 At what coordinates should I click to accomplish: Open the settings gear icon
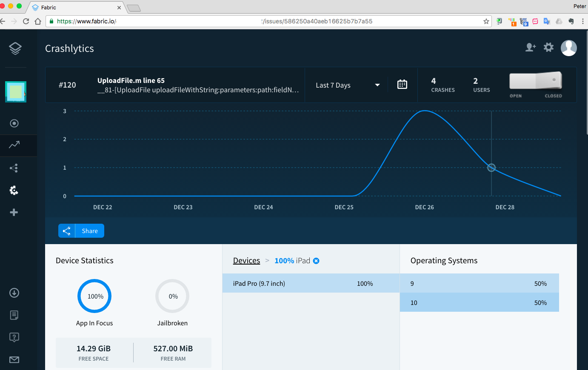pos(549,48)
